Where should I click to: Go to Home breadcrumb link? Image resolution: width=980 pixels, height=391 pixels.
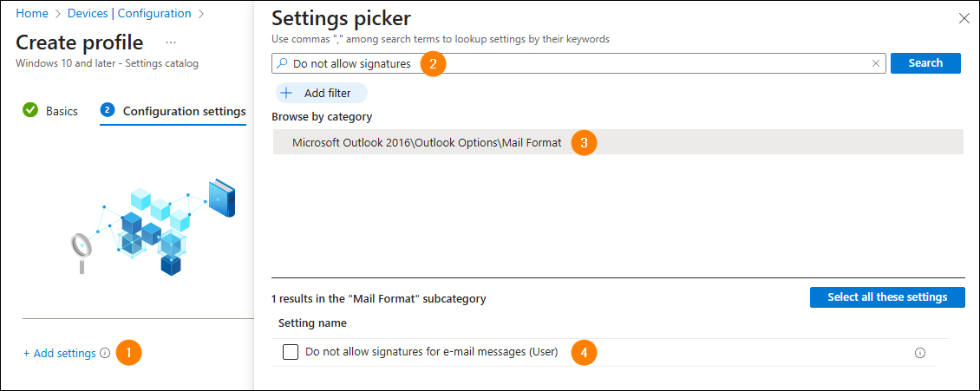(32, 13)
